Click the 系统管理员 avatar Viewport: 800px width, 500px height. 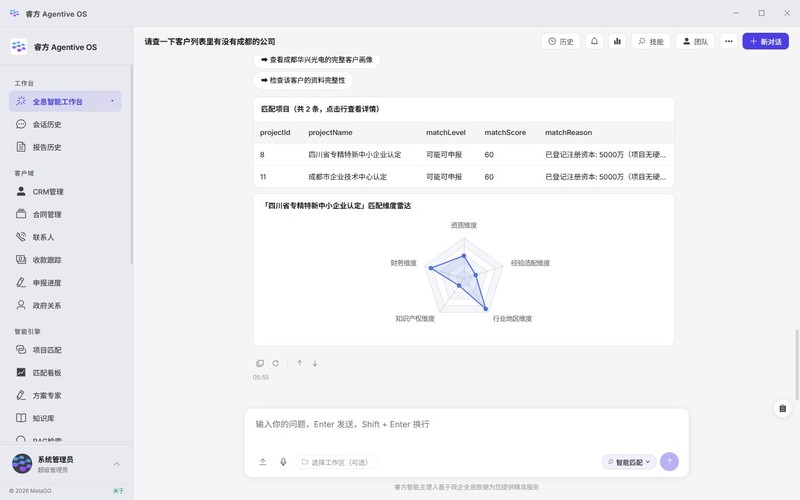(22, 464)
